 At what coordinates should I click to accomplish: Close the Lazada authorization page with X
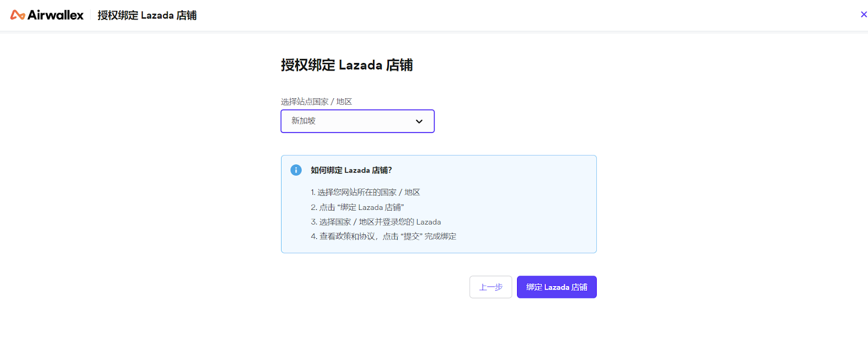[x=863, y=15]
